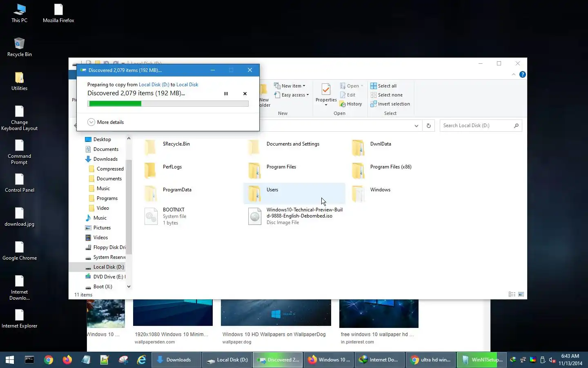Switch to details view layout
This screenshot has width=588, height=368.
click(x=512, y=294)
